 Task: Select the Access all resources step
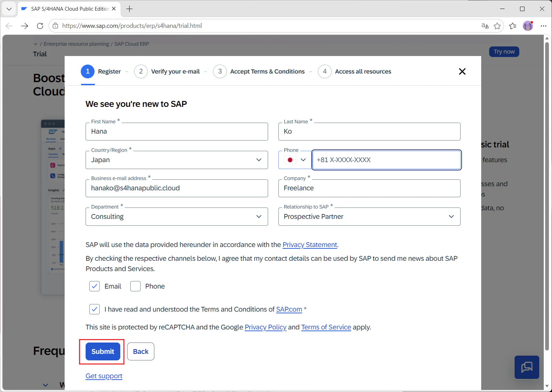(x=355, y=71)
